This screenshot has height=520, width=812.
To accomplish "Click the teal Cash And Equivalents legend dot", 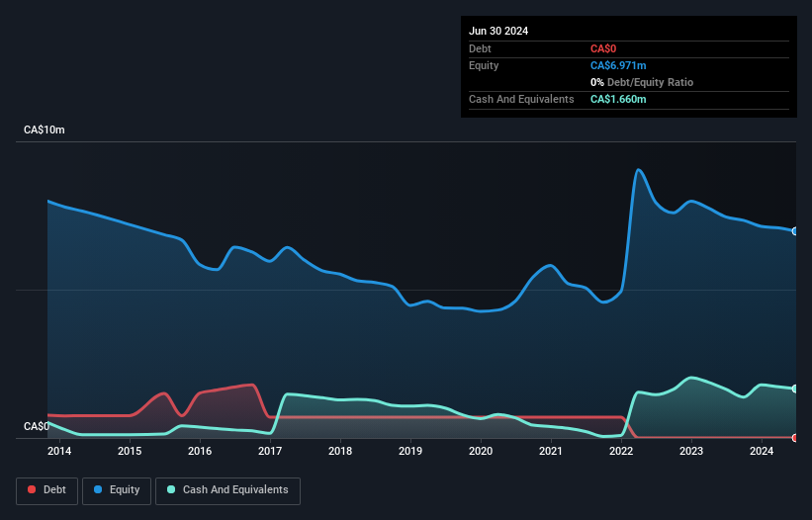I will point(171,489).
